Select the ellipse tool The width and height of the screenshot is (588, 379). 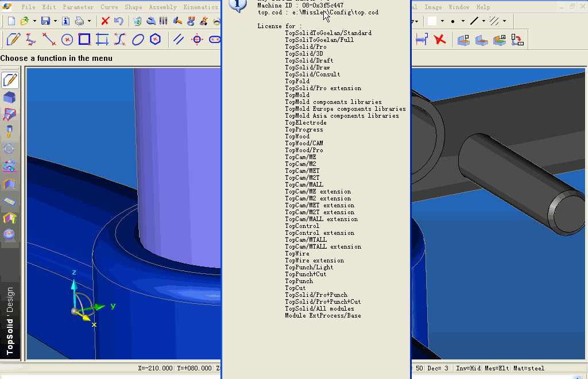[138, 40]
